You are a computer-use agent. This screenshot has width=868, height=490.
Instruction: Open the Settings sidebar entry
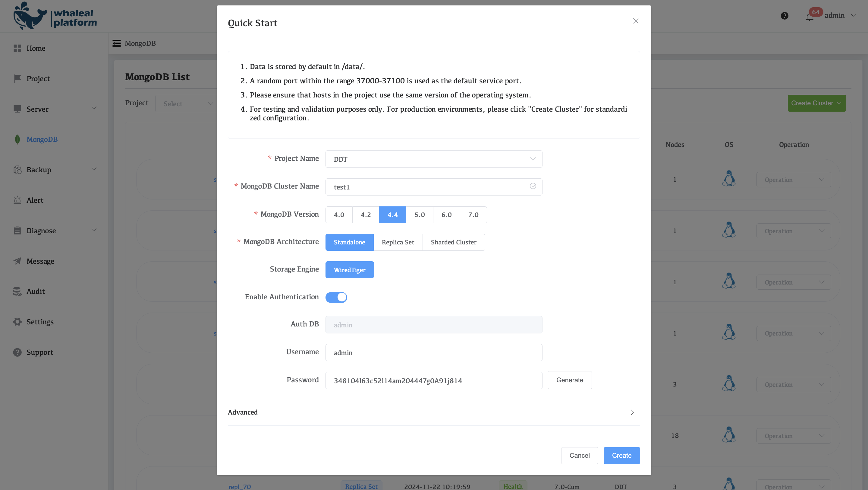pos(40,322)
